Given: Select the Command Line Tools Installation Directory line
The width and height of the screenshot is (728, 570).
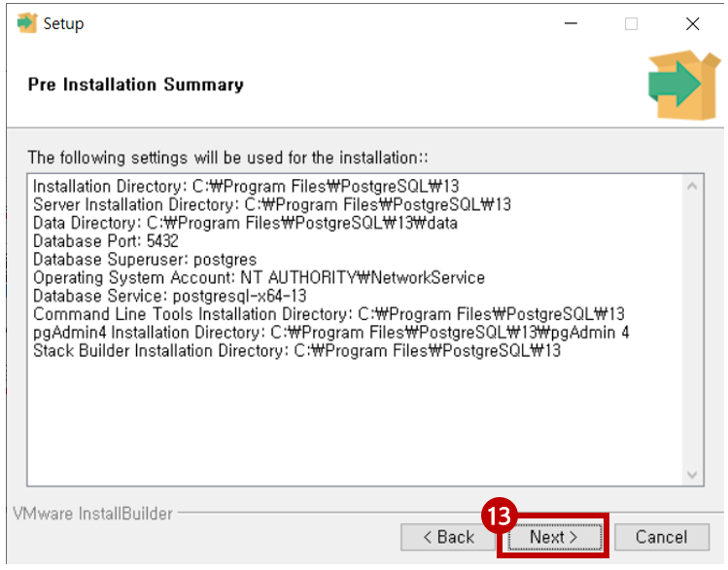Looking at the screenshot, I should coord(329,314).
